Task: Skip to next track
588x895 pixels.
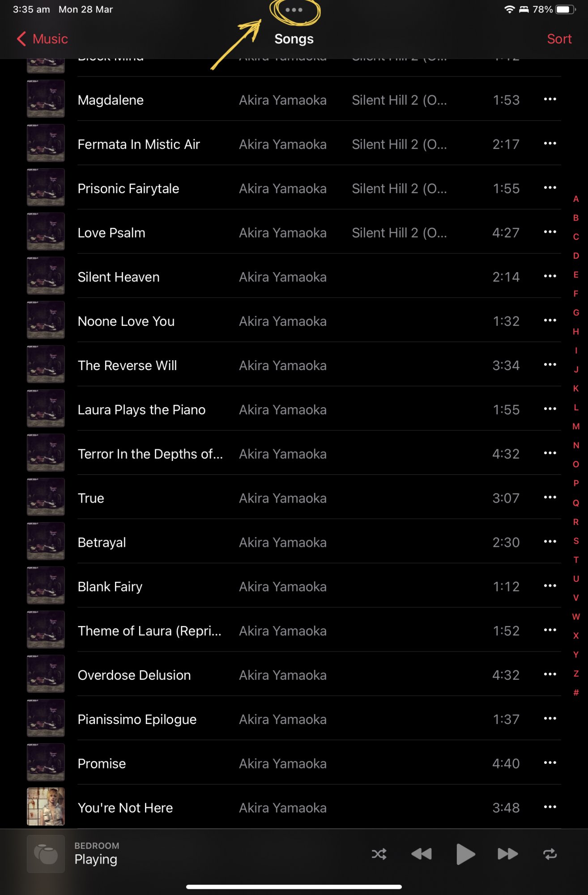Action: (507, 854)
